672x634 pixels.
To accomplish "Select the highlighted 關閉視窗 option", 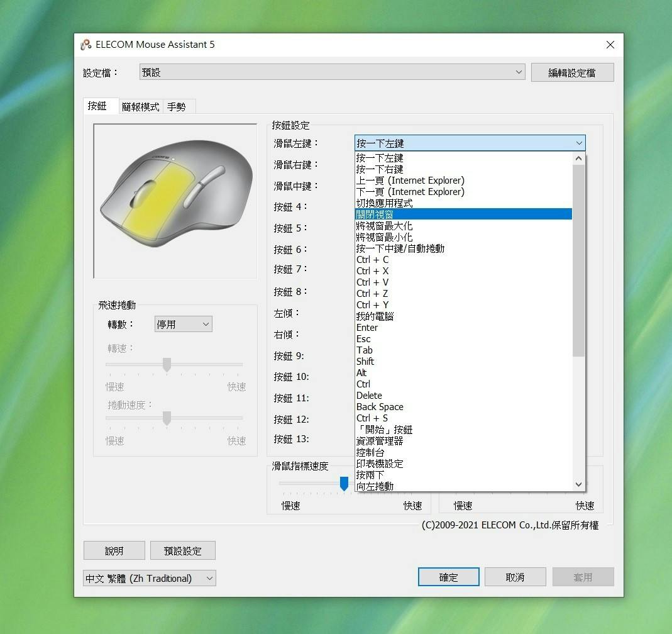I will click(464, 214).
